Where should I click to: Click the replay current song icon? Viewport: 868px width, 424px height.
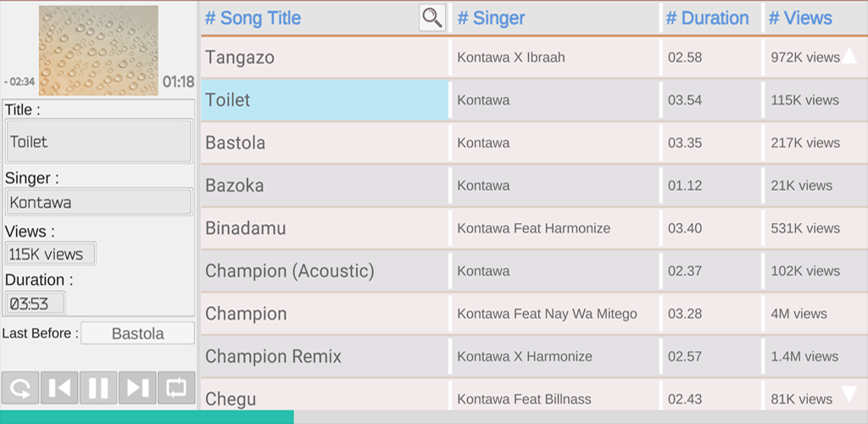[20, 388]
